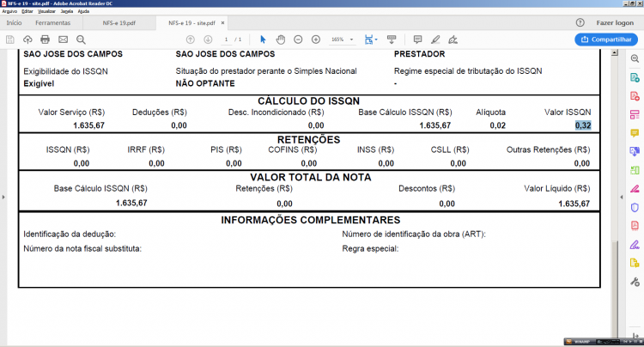Collapse the right tools pane arrow
This screenshot has height=347, width=644.
pos(622,197)
